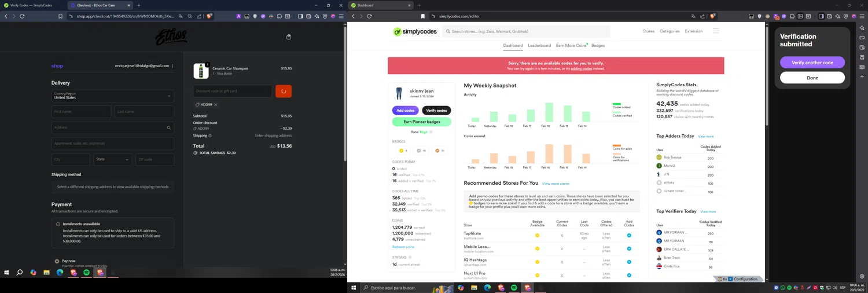Screen dimensions: 868x293
Task: Open Brave Shields icon in checkout address bar
Action: point(209,16)
